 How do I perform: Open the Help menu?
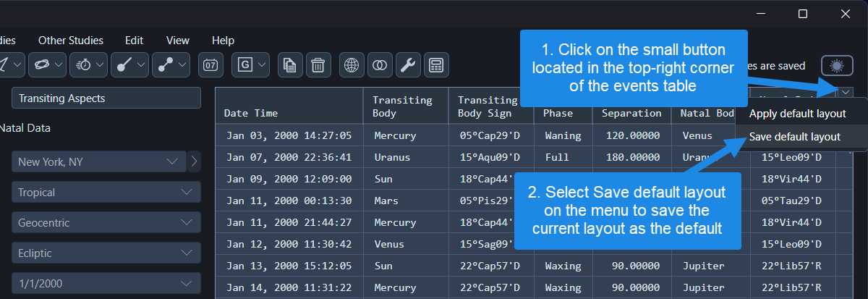(x=223, y=41)
